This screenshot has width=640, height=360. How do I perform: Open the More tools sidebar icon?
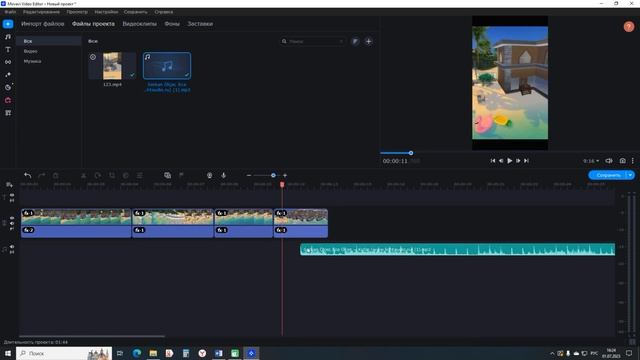pyautogui.click(x=8, y=113)
